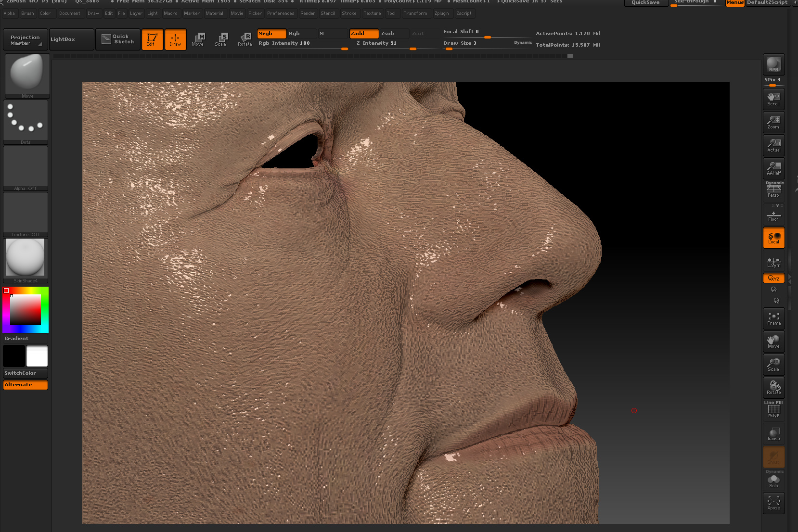Adjust the SPix slider

[773, 82]
